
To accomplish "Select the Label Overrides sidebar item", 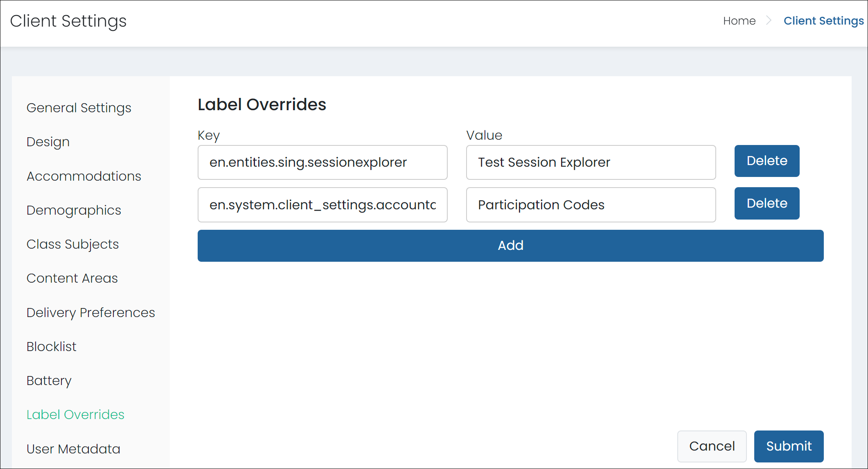I will coord(75,415).
